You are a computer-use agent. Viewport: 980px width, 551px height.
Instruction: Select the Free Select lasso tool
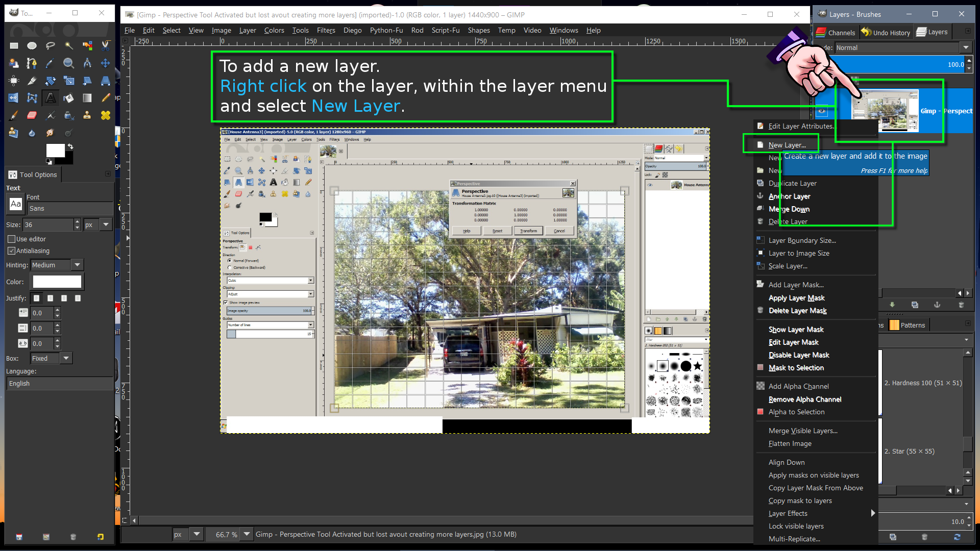(50, 46)
